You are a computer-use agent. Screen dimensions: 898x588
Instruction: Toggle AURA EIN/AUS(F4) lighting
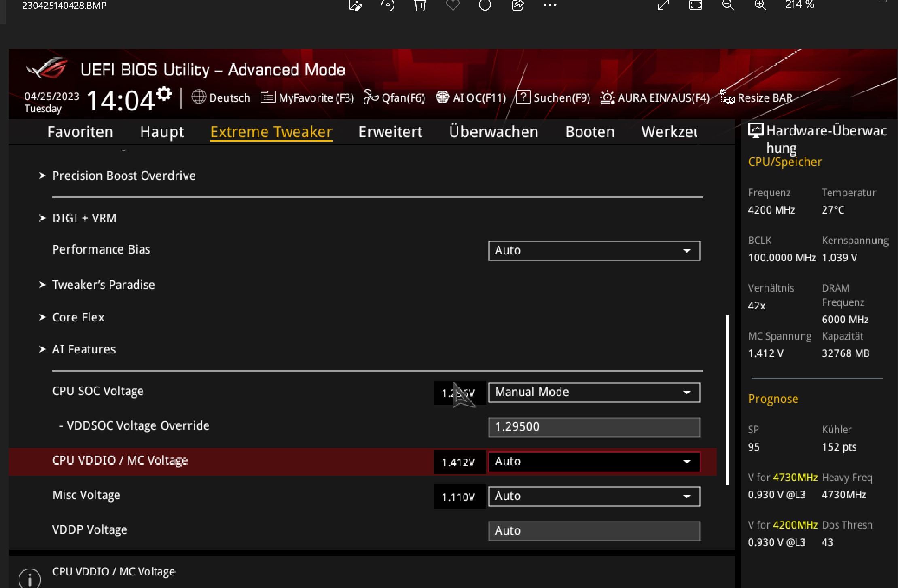pyautogui.click(x=655, y=98)
